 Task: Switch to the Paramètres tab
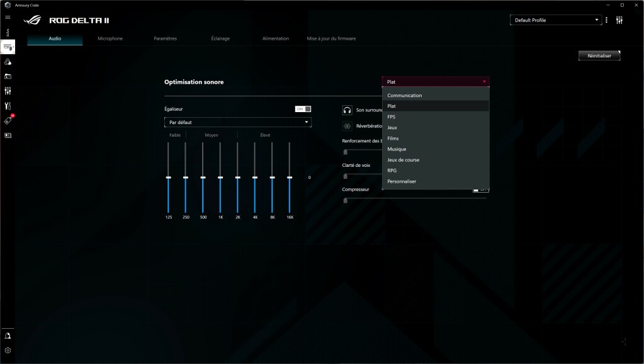tap(165, 38)
